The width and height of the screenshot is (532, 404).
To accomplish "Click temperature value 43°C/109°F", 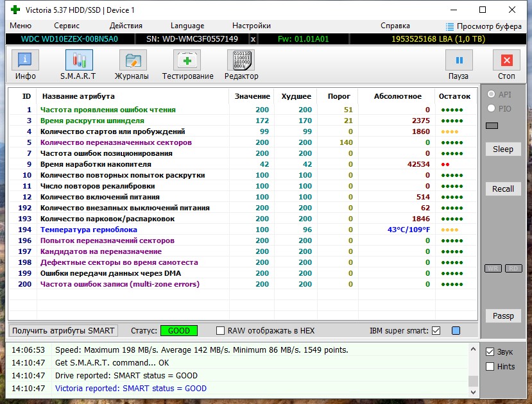I will tap(409, 230).
